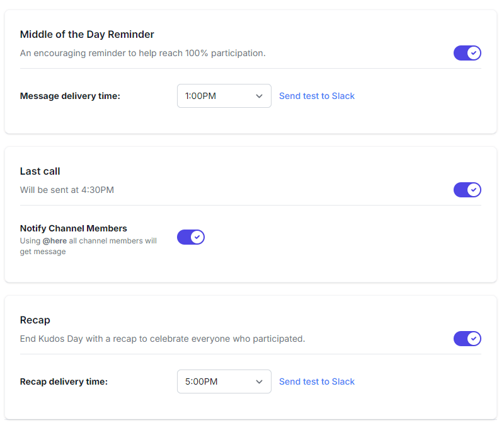Click the Middle of the Day Reminder heading
This screenshot has width=504, height=425.
[87, 34]
